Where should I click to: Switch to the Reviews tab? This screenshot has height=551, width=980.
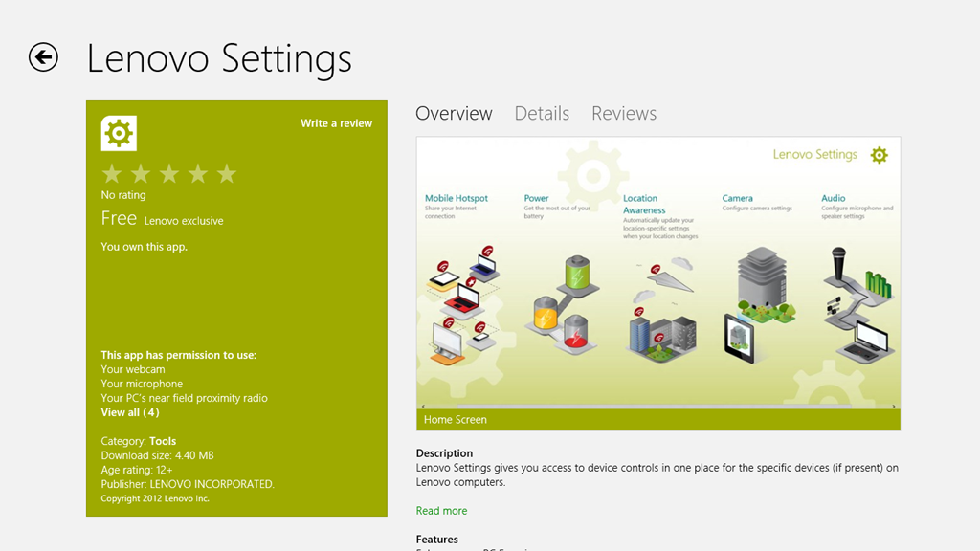pyautogui.click(x=624, y=113)
